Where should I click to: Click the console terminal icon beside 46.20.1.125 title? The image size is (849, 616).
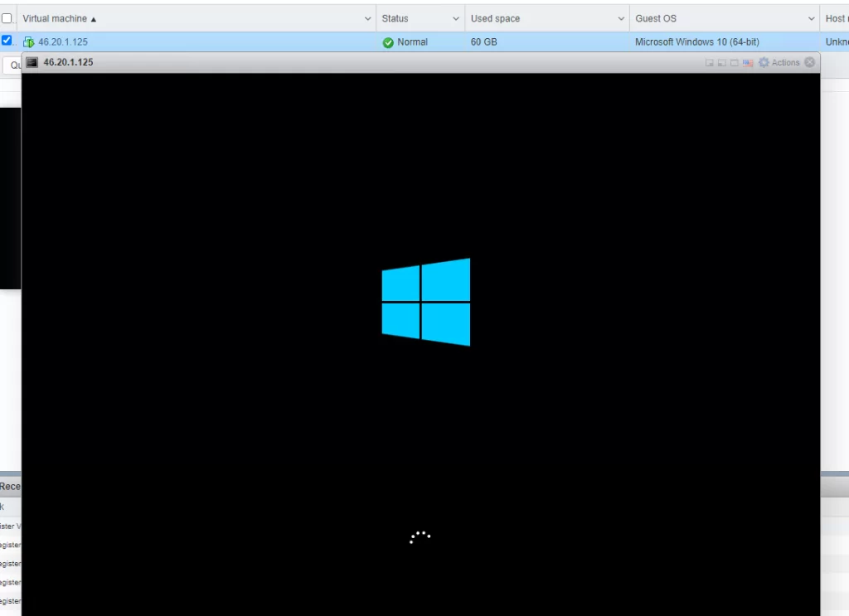pos(32,62)
